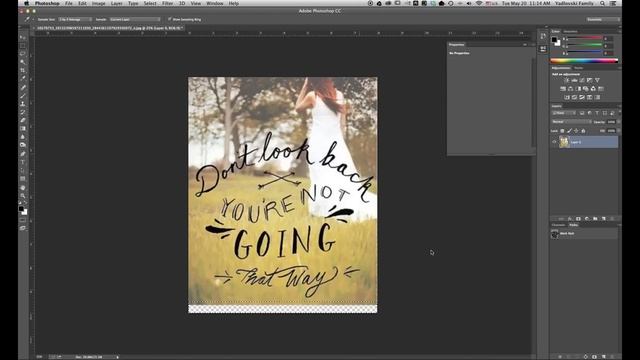This screenshot has width=640, height=360.
Task: Open layer filter Kind dropdown
Action: (x=564, y=113)
